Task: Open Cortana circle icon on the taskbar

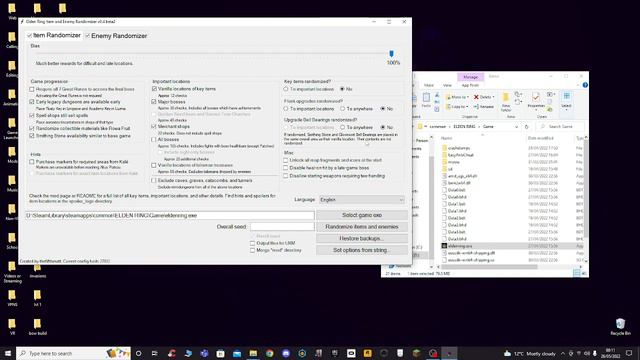Action: tap(138, 353)
